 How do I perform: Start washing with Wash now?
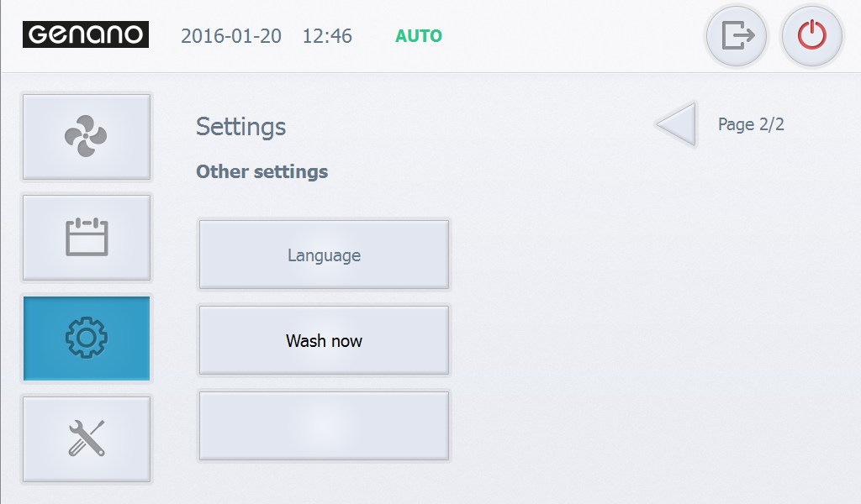coord(324,340)
